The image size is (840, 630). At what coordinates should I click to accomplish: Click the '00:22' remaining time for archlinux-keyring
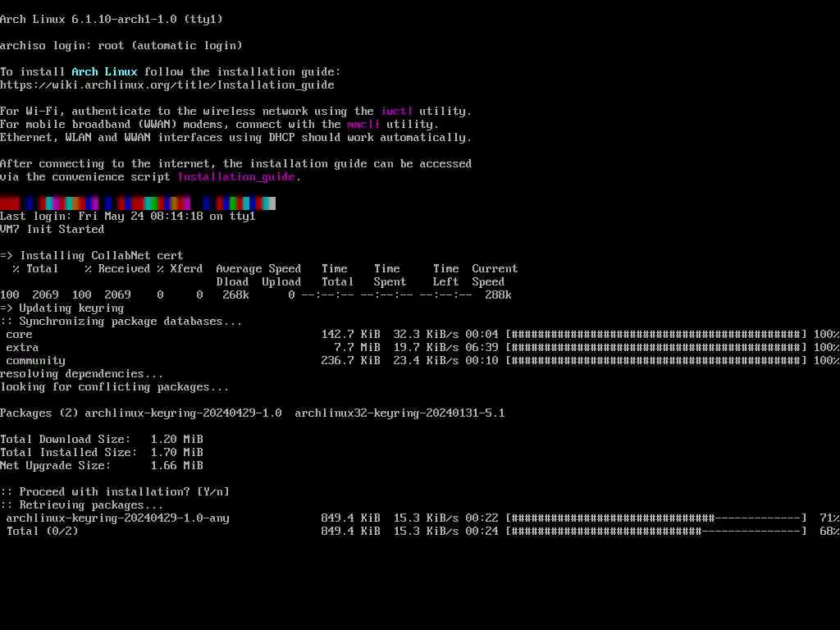[482, 518]
